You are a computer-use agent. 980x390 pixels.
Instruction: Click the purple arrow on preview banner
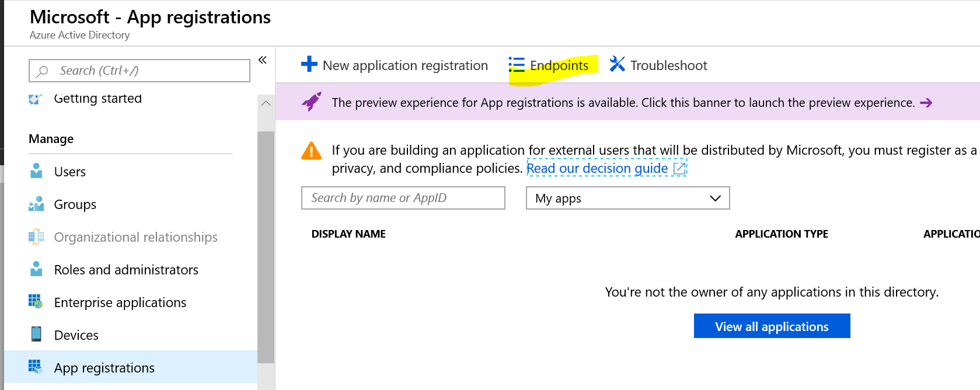click(926, 103)
